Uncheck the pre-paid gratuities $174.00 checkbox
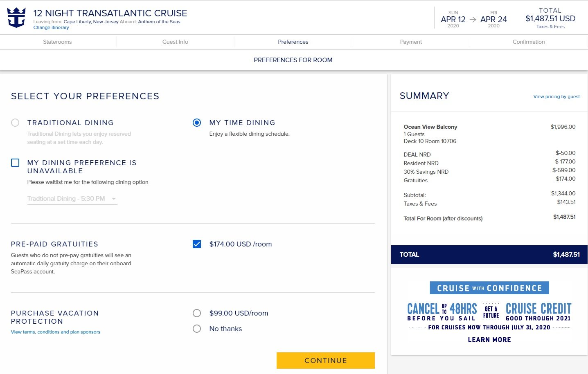The width and height of the screenshot is (588, 374). click(x=197, y=244)
